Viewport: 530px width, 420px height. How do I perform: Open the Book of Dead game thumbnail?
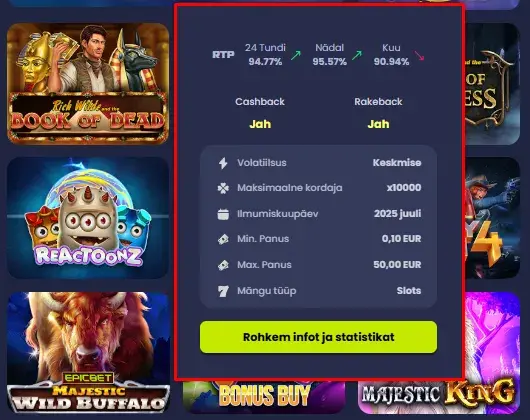[88, 83]
